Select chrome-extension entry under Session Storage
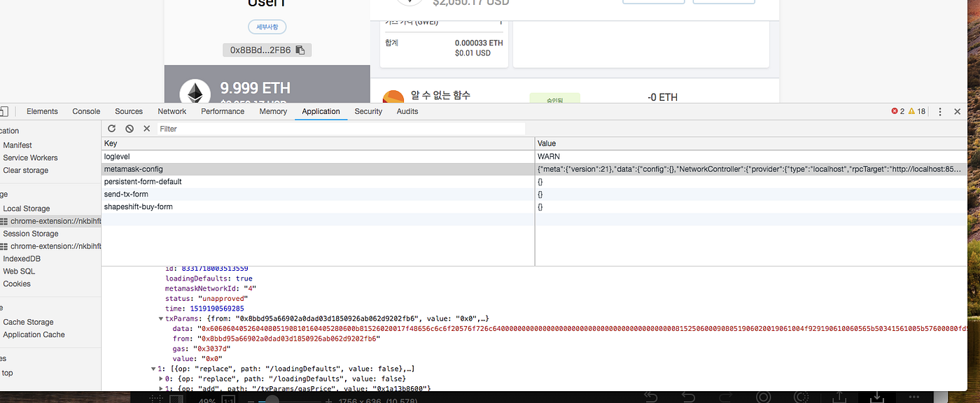980x403 pixels. click(x=50, y=246)
